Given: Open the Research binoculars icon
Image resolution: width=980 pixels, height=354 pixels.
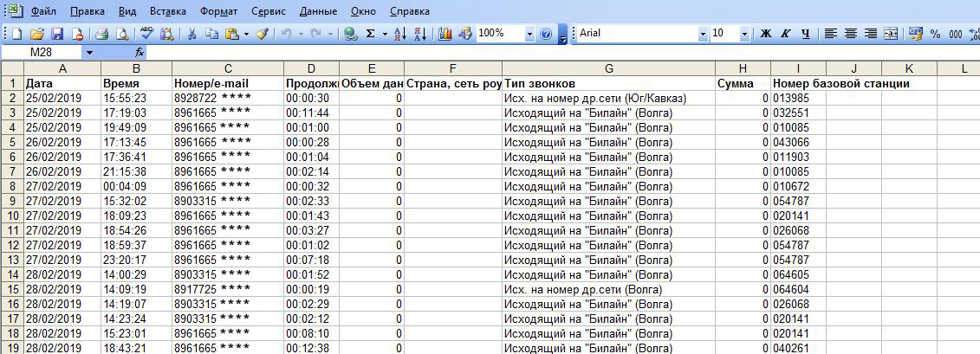Looking at the screenshot, I should coord(166,35).
